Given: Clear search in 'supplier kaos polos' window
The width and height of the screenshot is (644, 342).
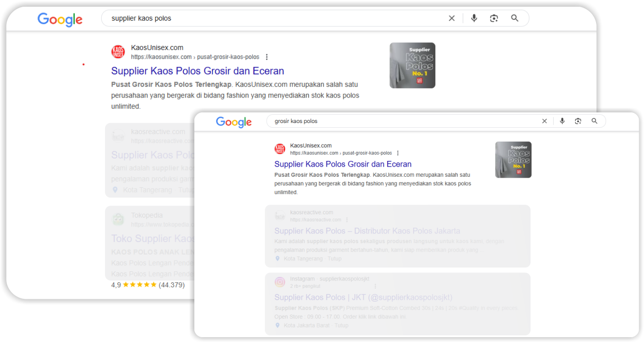Looking at the screenshot, I should coord(452,18).
